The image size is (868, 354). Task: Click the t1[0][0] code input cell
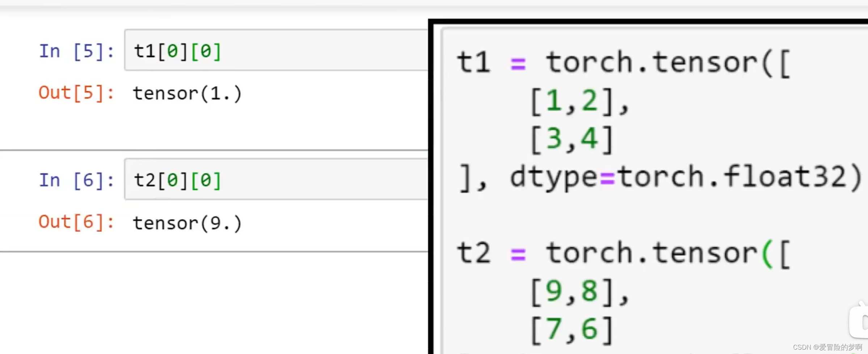click(x=276, y=50)
